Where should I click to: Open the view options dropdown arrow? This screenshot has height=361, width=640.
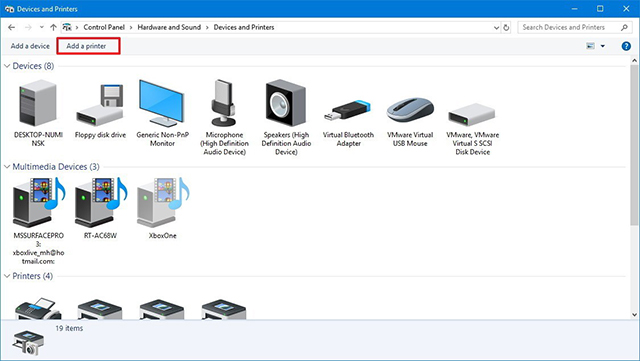pyautogui.click(x=602, y=46)
